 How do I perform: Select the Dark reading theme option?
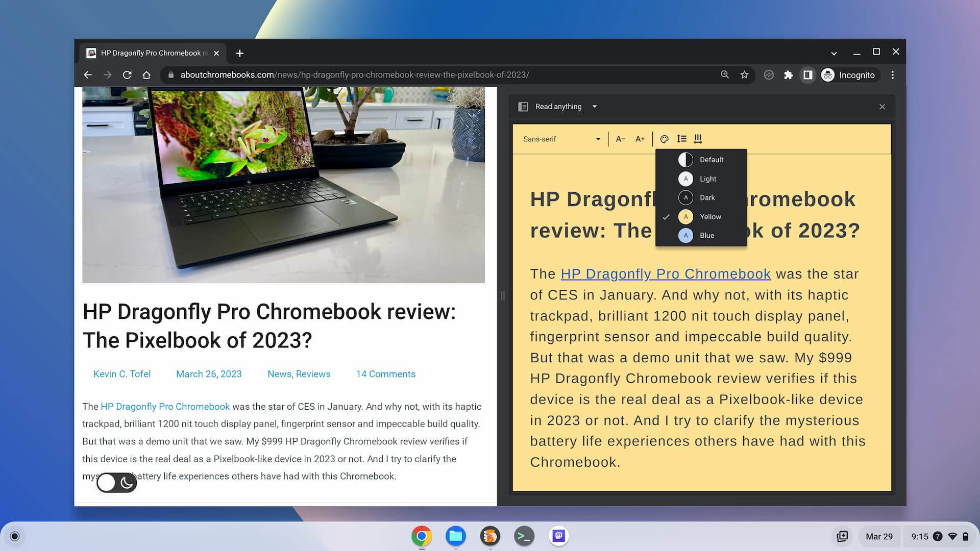pyautogui.click(x=706, y=197)
